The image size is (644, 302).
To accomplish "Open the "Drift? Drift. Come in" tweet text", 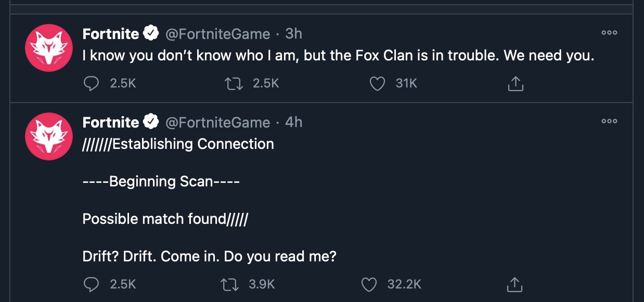I will tap(210, 257).
